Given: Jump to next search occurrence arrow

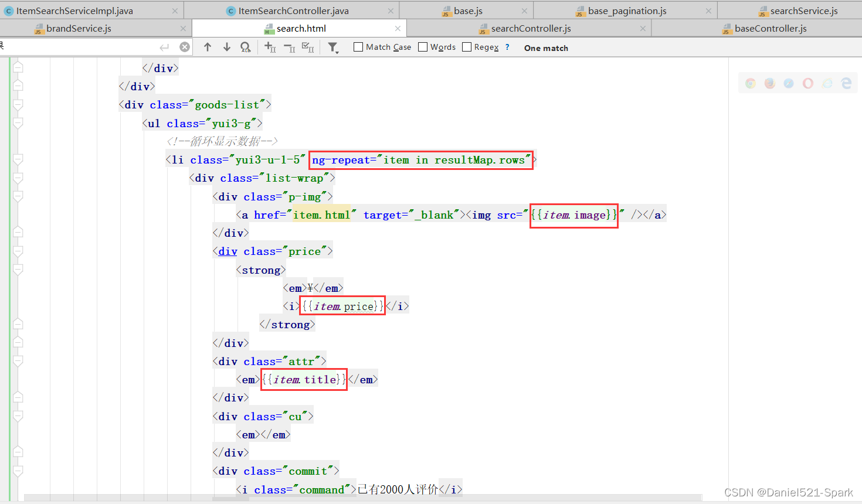Looking at the screenshot, I should pos(227,47).
